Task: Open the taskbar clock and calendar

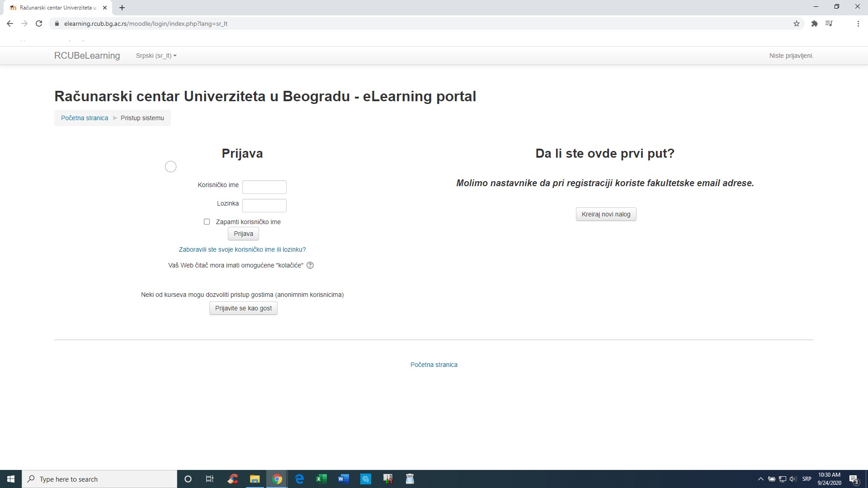Action: tap(829, 479)
